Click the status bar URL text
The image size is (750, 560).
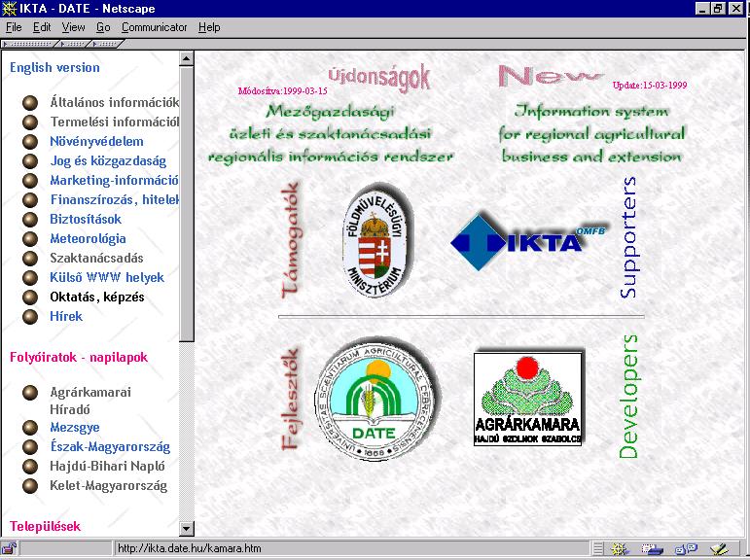pyautogui.click(x=190, y=548)
